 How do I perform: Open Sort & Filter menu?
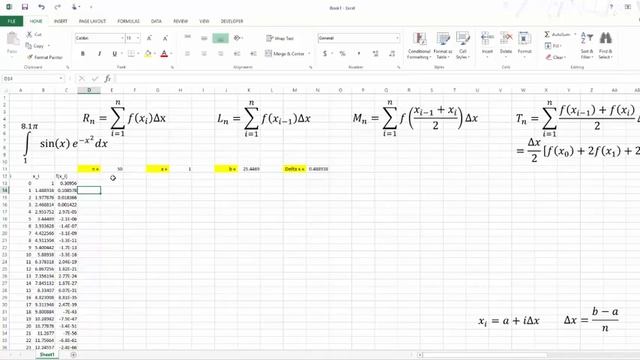point(587,45)
